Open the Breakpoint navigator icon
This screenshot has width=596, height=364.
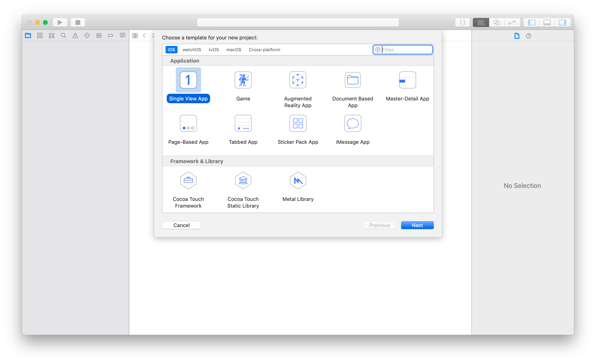pyautogui.click(x=111, y=35)
